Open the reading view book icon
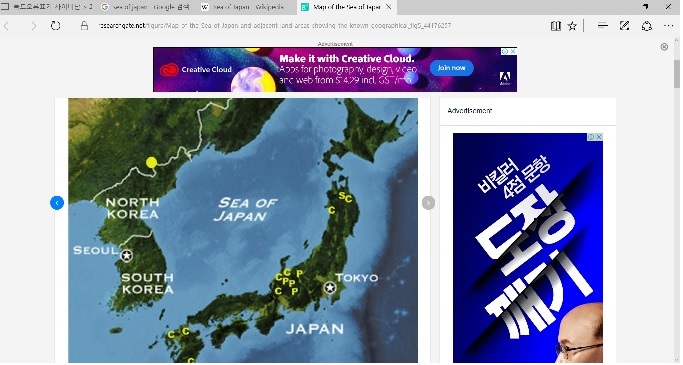683x365 pixels. 556,26
